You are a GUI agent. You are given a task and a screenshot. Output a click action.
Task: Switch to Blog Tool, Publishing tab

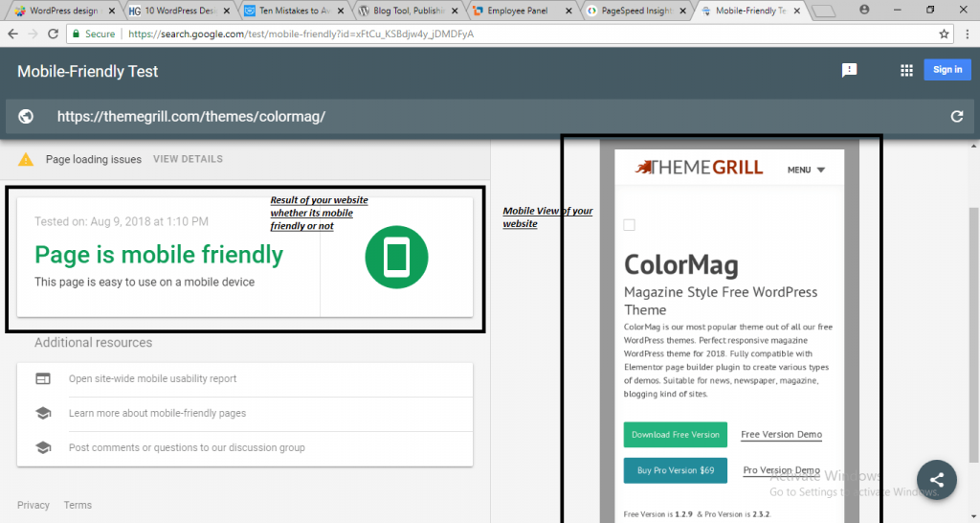pyautogui.click(x=408, y=11)
